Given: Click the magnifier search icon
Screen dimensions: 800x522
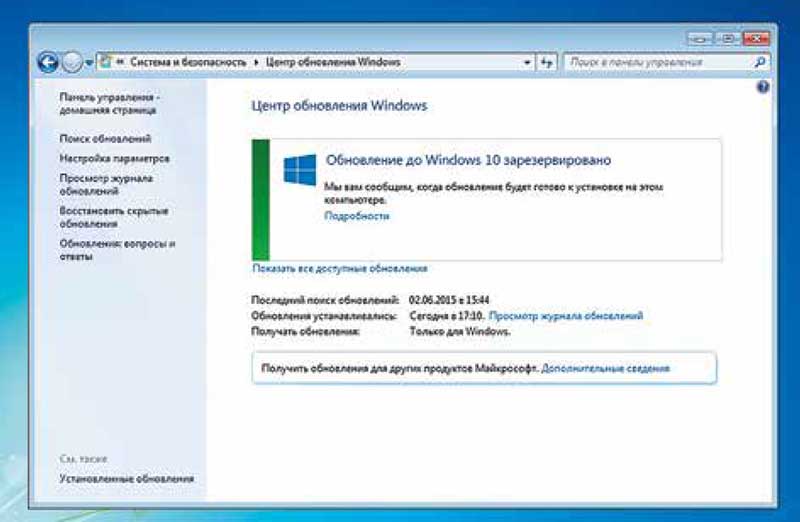Looking at the screenshot, I should click(x=760, y=62).
